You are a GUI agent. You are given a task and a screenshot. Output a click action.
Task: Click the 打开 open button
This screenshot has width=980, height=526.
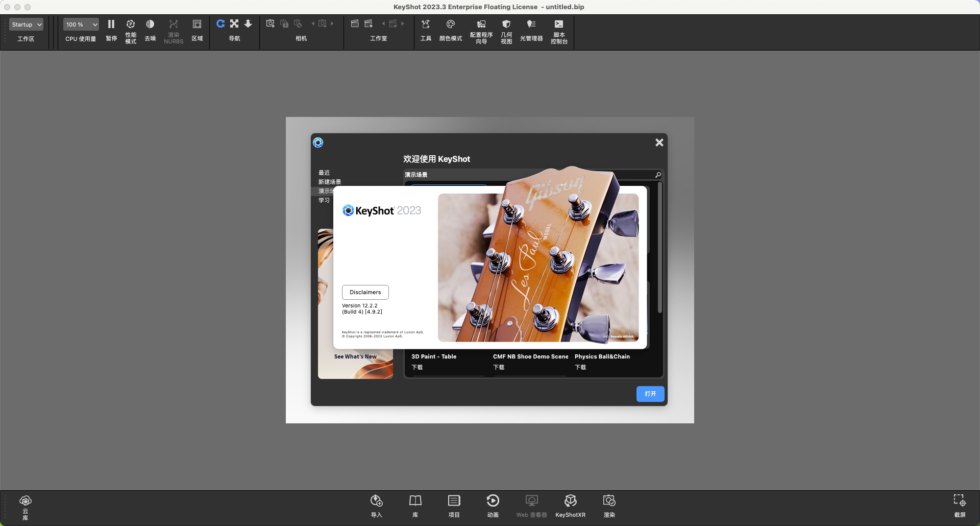click(650, 394)
